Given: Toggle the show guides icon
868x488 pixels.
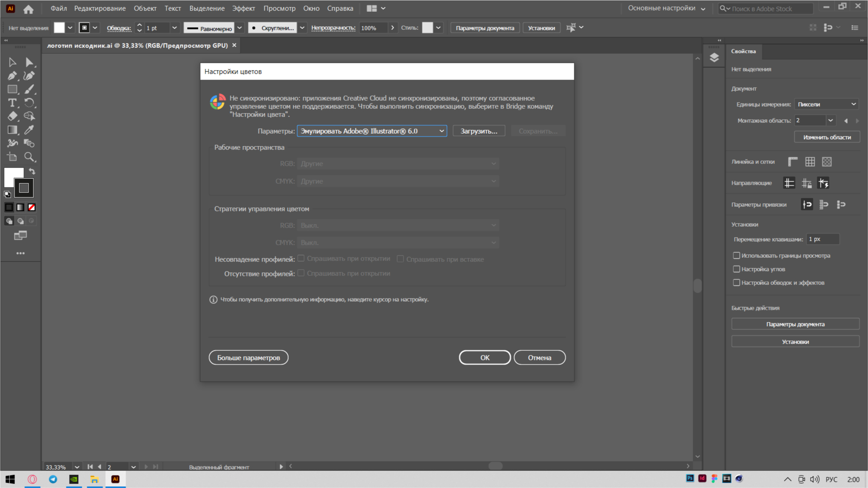Looking at the screenshot, I should click(789, 183).
